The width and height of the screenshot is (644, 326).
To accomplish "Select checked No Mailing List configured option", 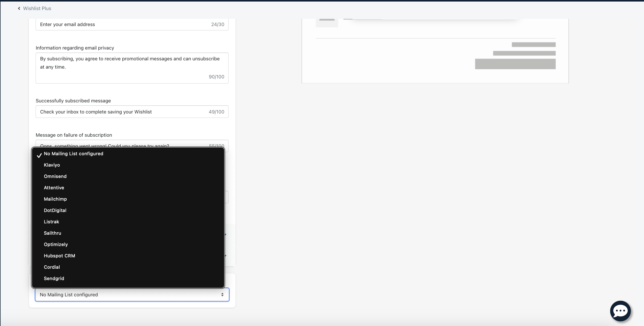I will point(74,154).
